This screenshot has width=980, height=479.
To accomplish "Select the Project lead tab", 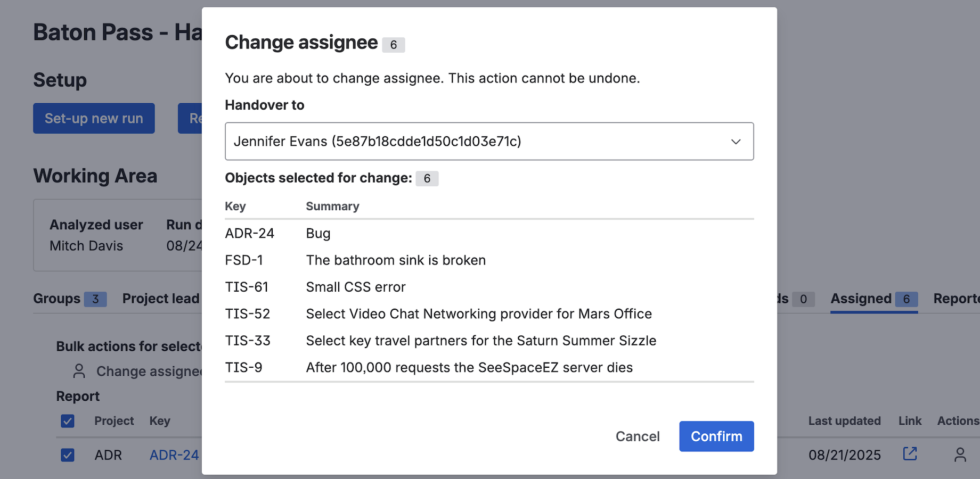I will [160, 299].
